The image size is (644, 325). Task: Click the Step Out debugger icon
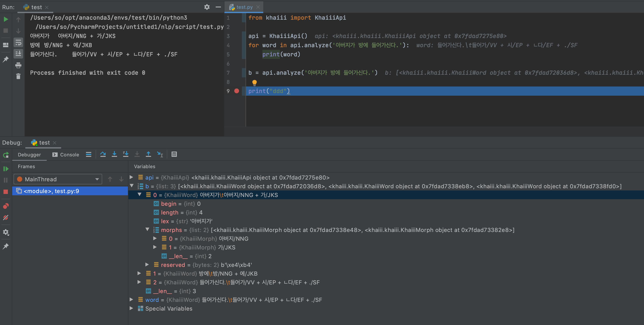coord(148,154)
